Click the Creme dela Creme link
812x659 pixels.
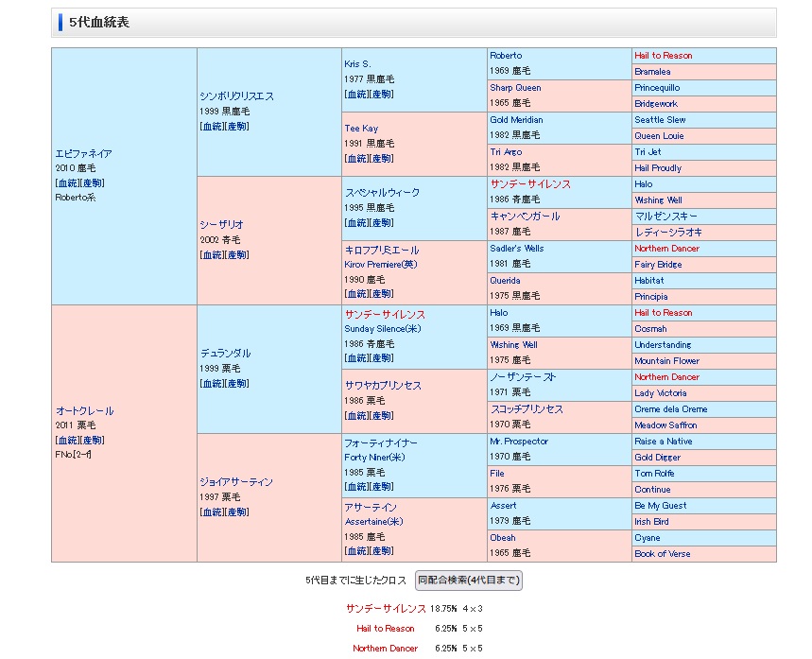click(671, 408)
